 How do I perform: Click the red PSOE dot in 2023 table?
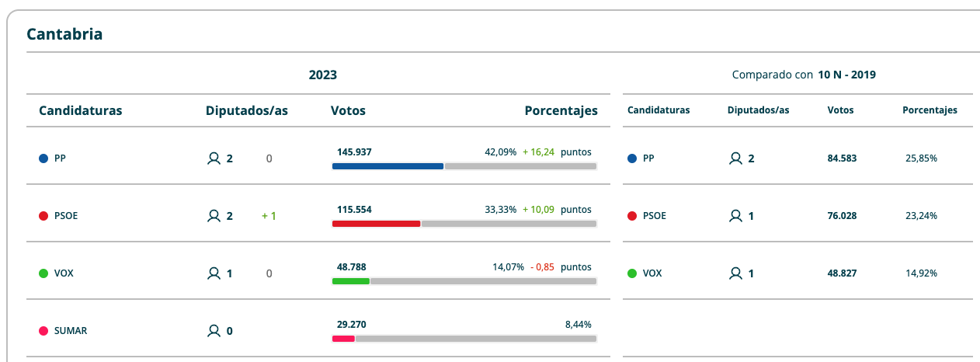tap(43, 216)
